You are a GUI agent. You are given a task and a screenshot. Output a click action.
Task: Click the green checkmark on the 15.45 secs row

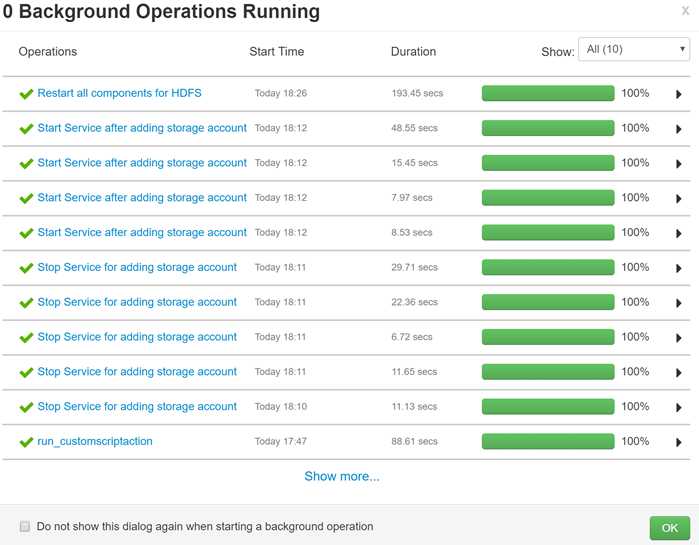[x=26, y=163]
